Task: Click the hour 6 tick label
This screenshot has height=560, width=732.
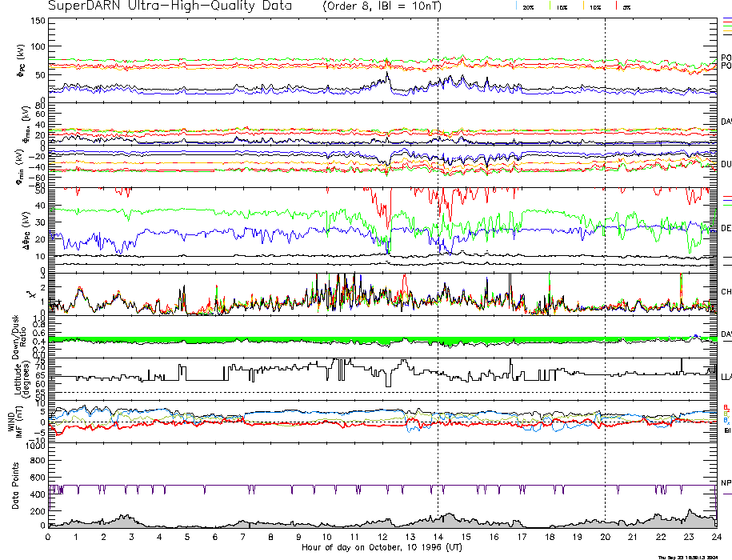Action: 215,538
